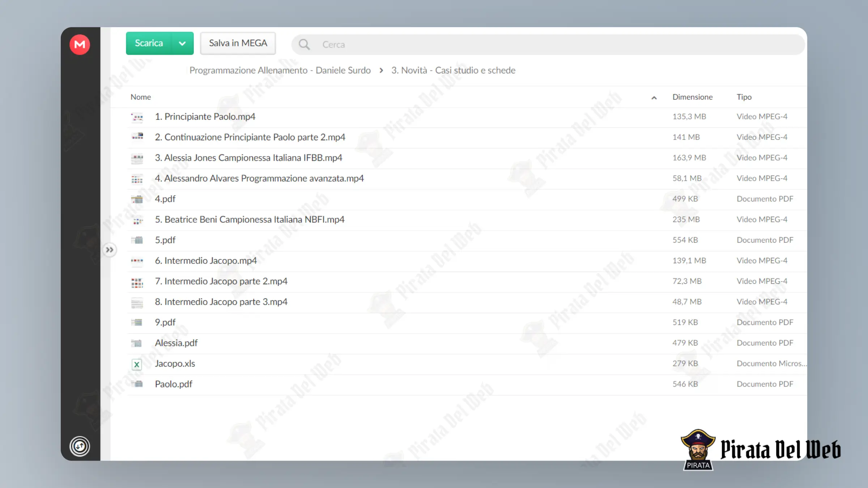
Task: Select 3. Alessia Jones Campionessa Italiana IFBB.mp4
Action: [x=248, y=158]
